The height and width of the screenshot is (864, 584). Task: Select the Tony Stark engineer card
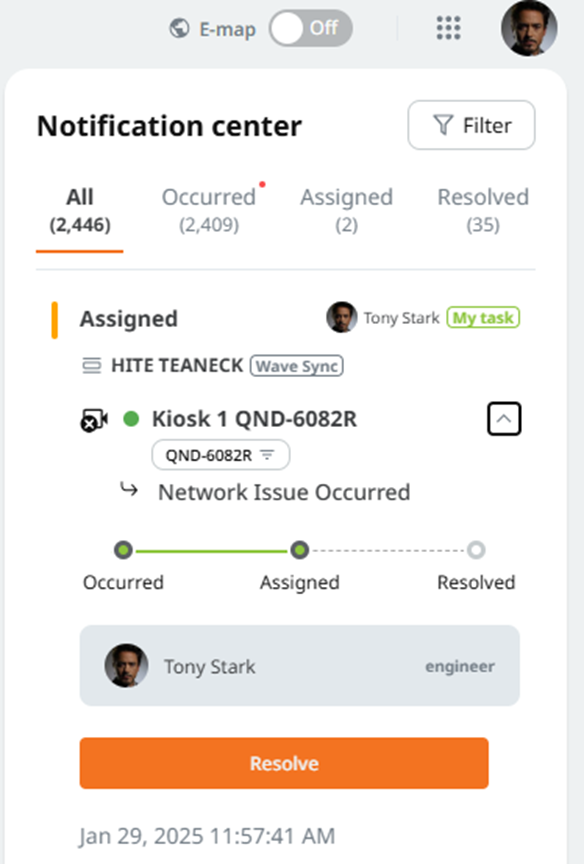click(x=300, y=666)
